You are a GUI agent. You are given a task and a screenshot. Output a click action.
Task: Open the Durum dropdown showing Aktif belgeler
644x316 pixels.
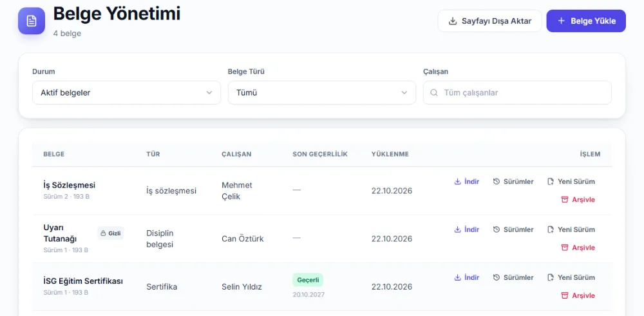tap(126, 93)
